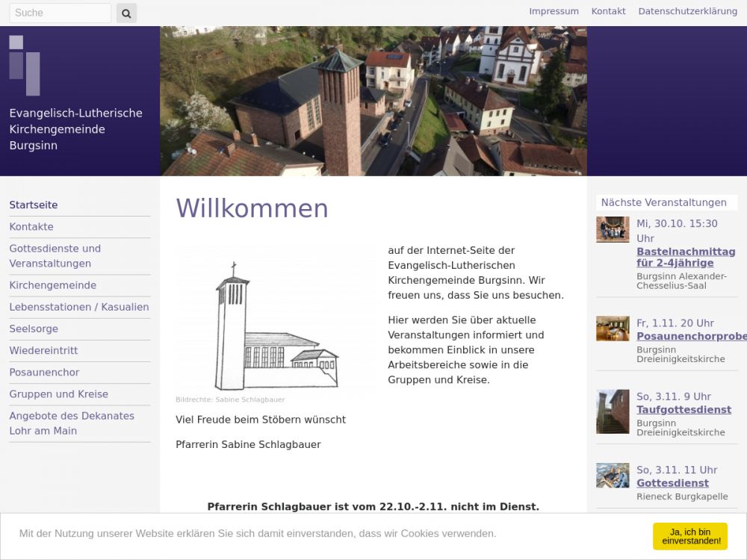The image size is (747, 560).
Task: Go to the Kontakt page
Action: click(x=608, y=11)
